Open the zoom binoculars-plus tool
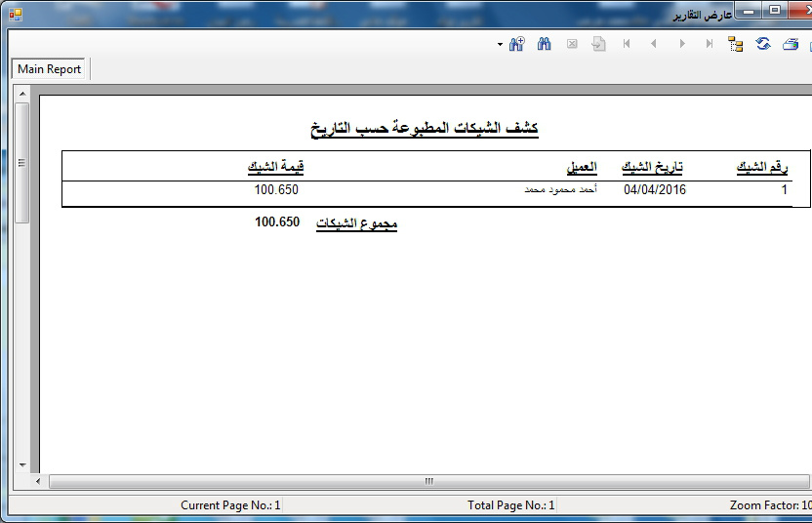The height and width of the screenshot is (523, 812). pyautogui.click(x=517, y=44)
